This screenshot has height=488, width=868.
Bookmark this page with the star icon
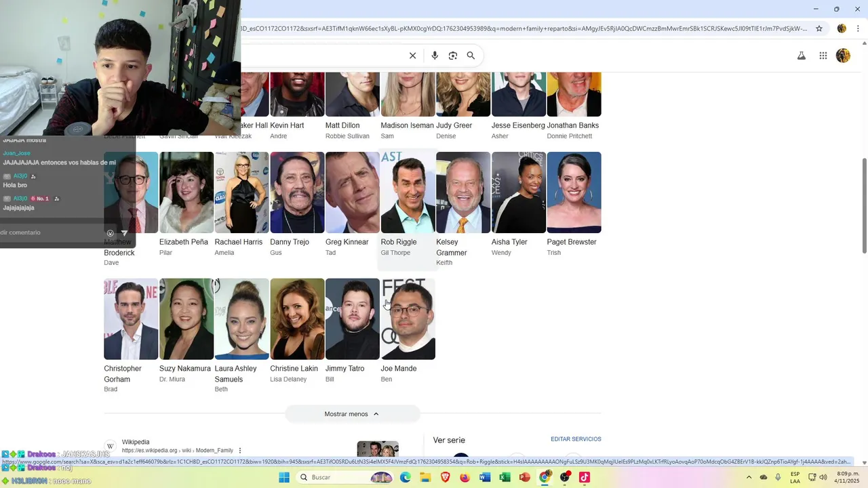click(x=819, y=28)
